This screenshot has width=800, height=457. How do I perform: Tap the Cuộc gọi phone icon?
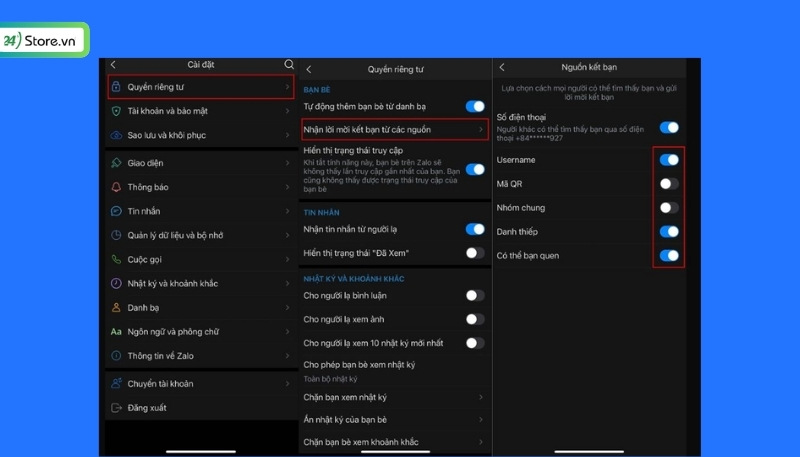click(116, 259)
